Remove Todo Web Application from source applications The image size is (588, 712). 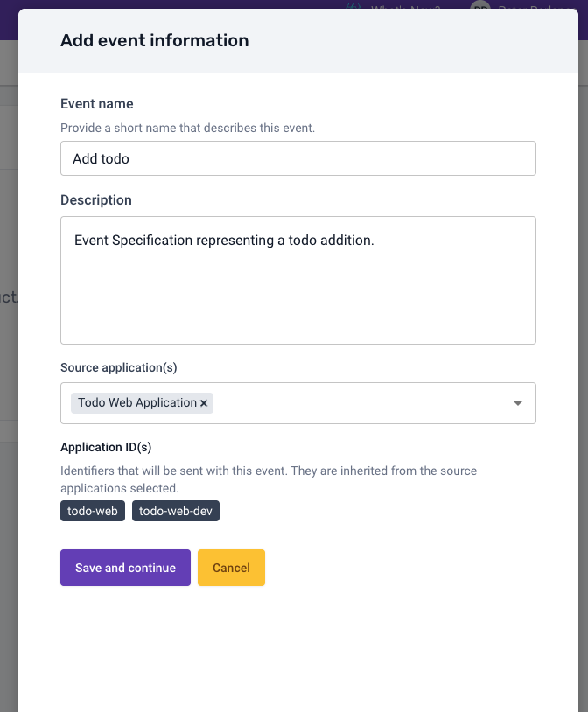click(x=204, y=403)
